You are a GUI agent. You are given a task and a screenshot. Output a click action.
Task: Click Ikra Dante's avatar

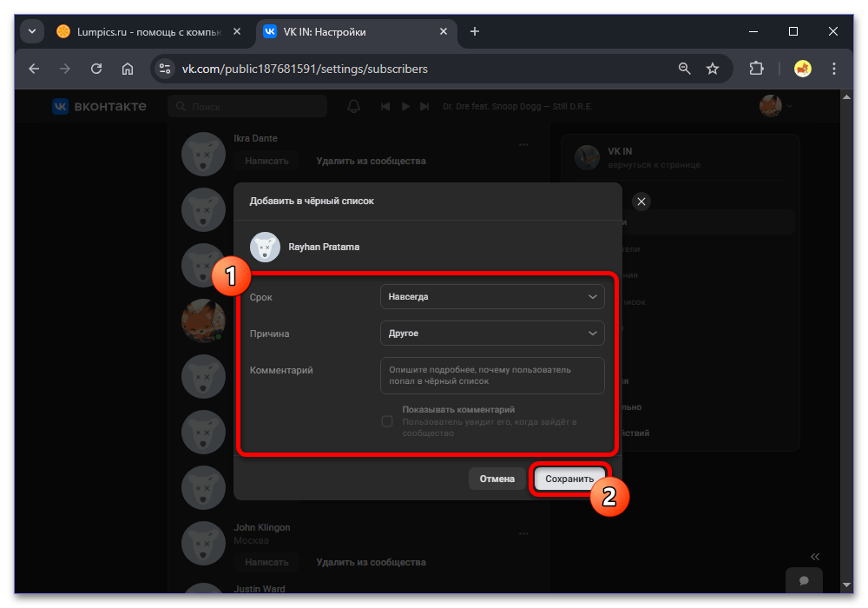tap(203, 155)
